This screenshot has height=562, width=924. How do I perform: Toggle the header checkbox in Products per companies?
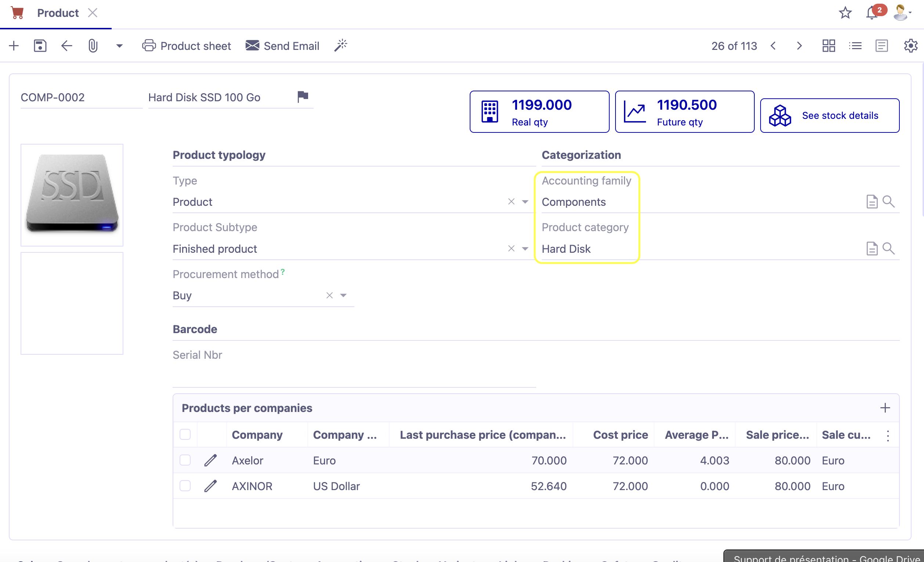(185, 434)
